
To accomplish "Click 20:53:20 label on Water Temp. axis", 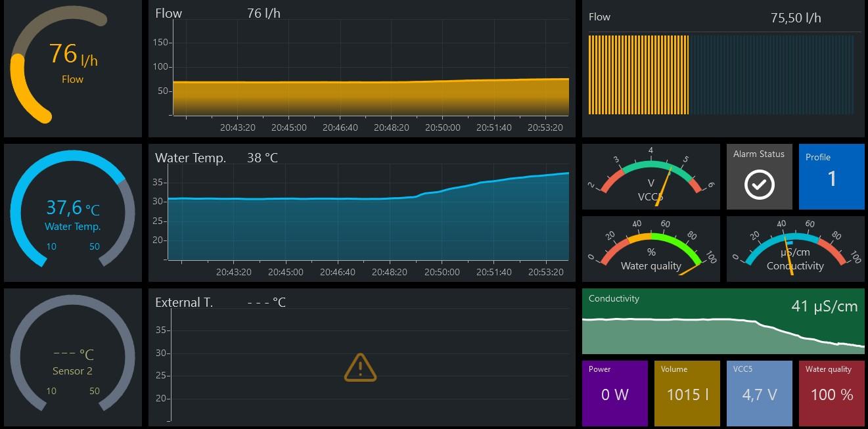I will click(x=545, y=272).
